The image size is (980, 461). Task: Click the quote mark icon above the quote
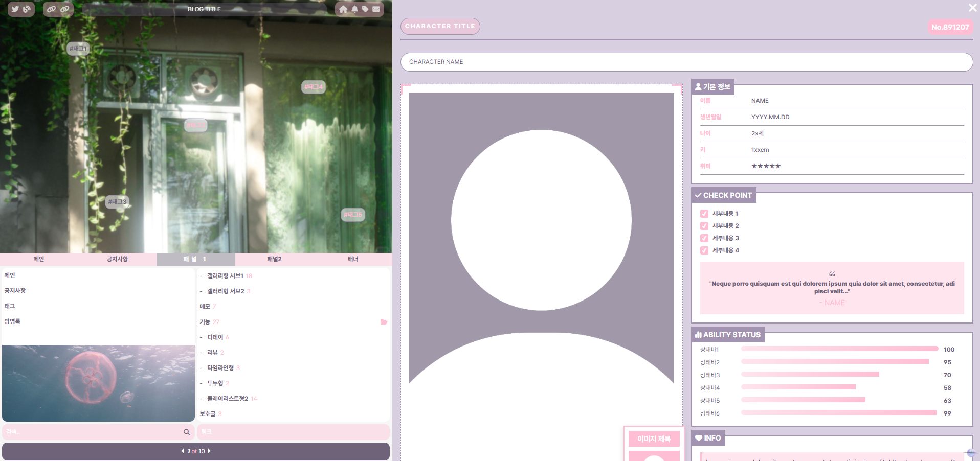(x=832, y=274)
